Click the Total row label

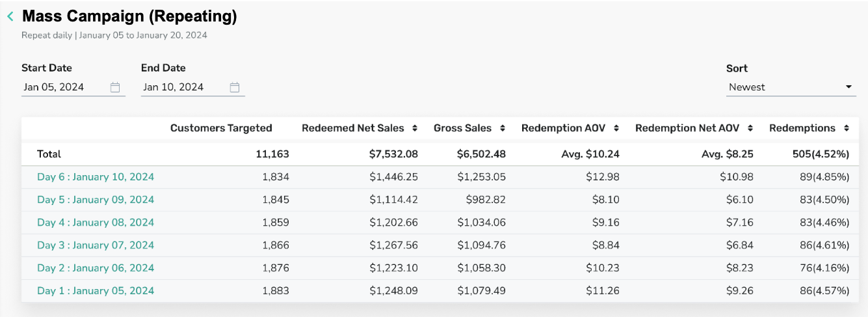[49, 154]
